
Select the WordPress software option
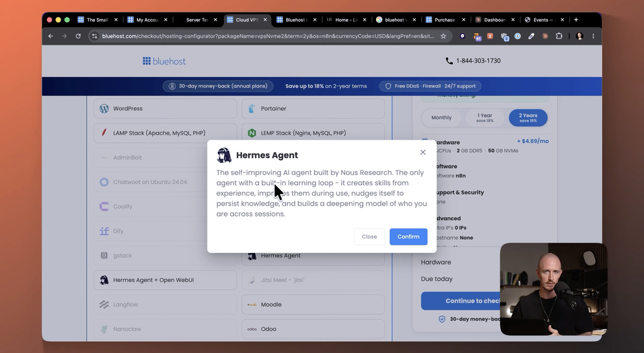[165, 108]
